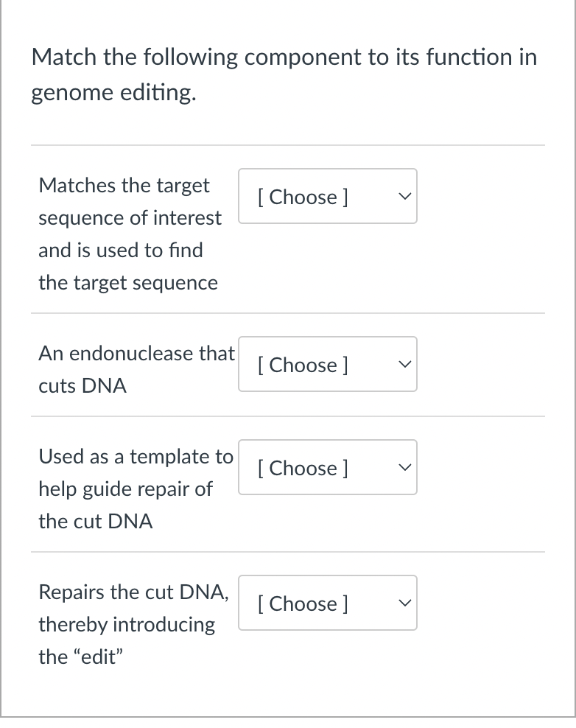This screenshot has height=728, width=576.
Task: Open the dropdown beside 'Repairs the cut DNA'
Action: pos(327,603)
